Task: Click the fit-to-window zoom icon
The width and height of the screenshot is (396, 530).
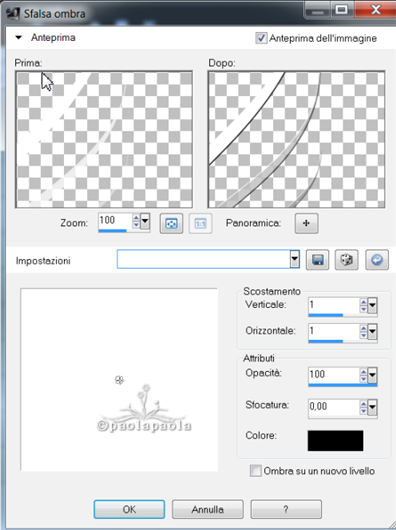Action: [x=171, y=223]
